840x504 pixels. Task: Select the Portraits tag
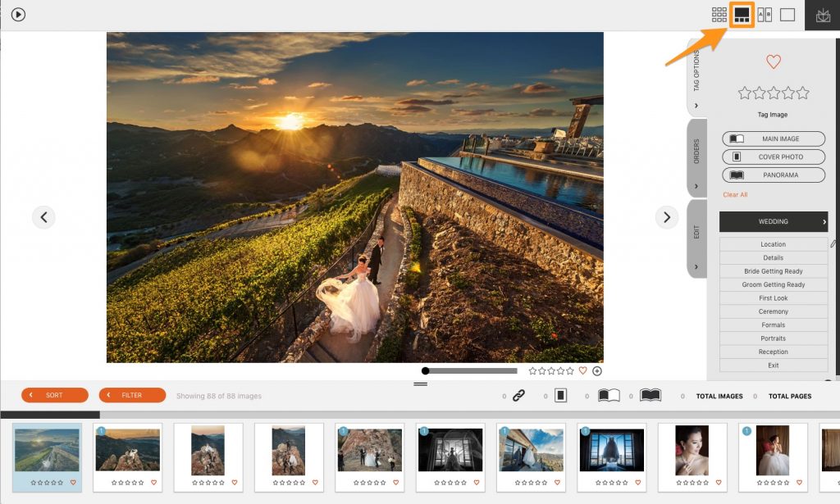[774, 338]
